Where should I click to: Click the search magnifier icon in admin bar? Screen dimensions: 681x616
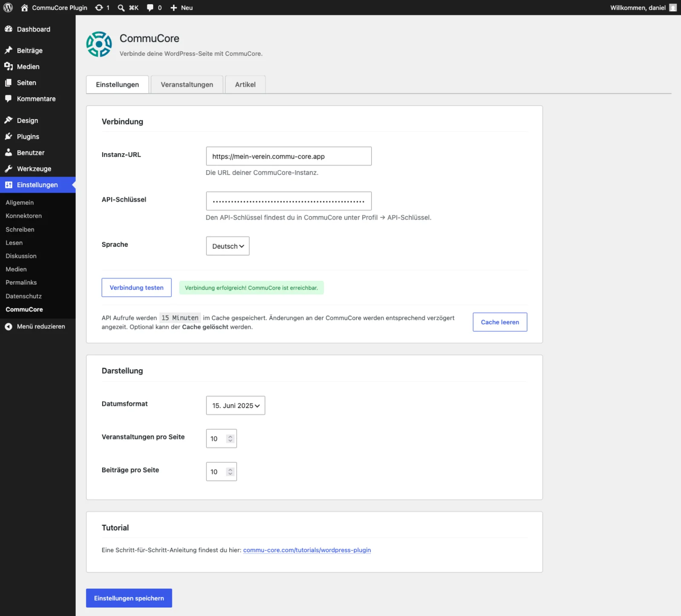[121, 8]
